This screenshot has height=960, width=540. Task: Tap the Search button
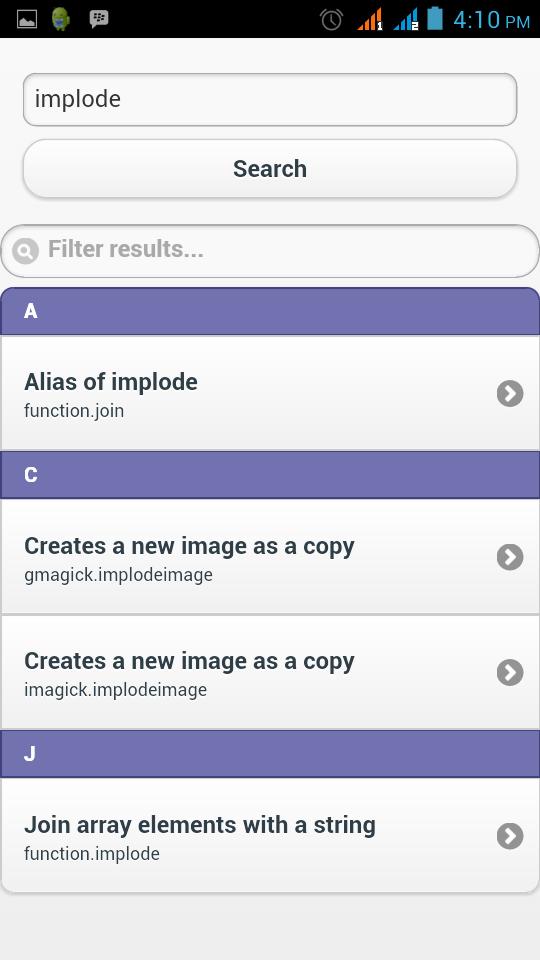click(x=270, y=169)
